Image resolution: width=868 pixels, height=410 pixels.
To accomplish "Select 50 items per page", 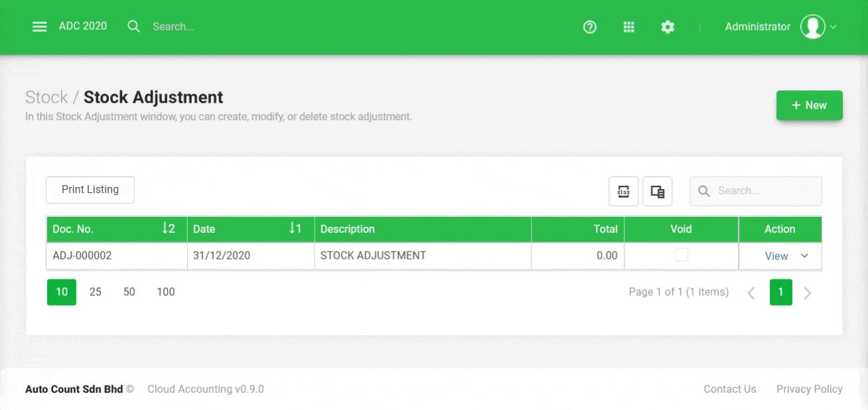I will [x=129, y=292].
